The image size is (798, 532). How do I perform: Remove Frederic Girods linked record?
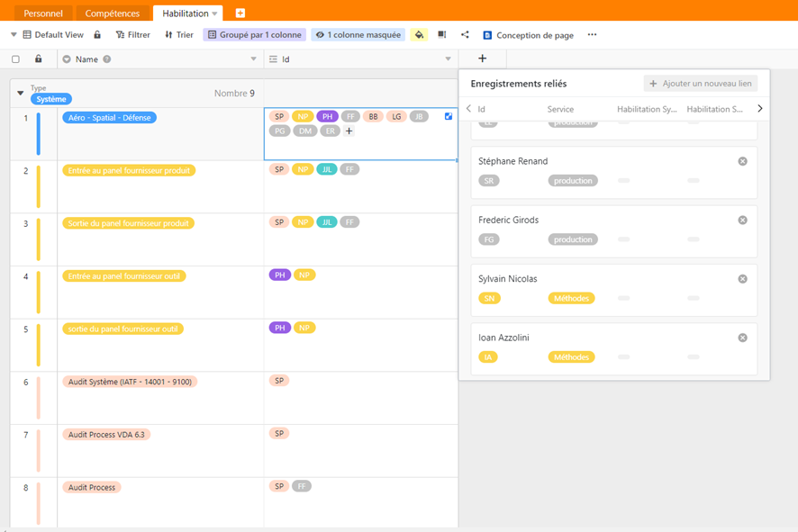coord(742,219)
